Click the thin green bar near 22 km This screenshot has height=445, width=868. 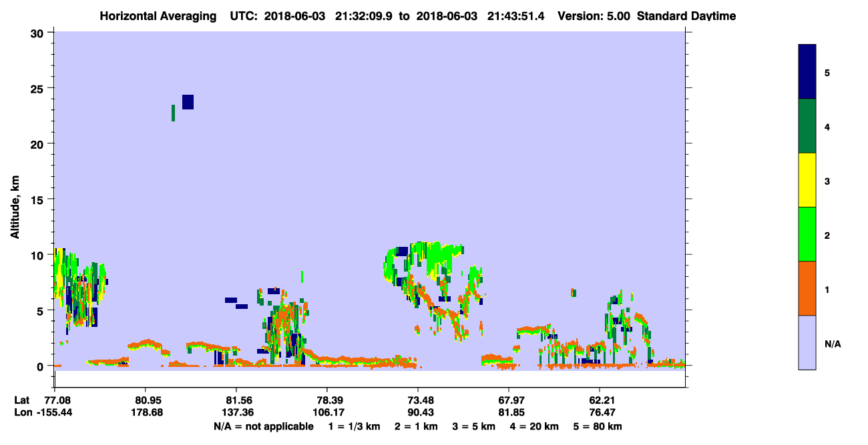pyautogui.click(x=174, y=113)
